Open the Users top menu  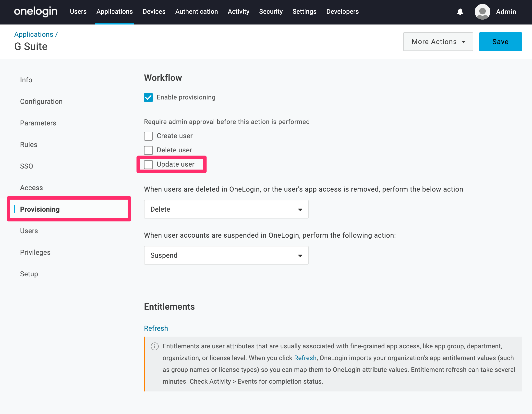point(78,12)
